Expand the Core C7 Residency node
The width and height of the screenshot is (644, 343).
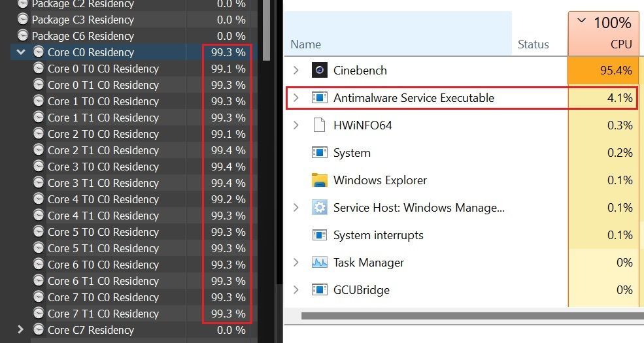click(21, 330)
